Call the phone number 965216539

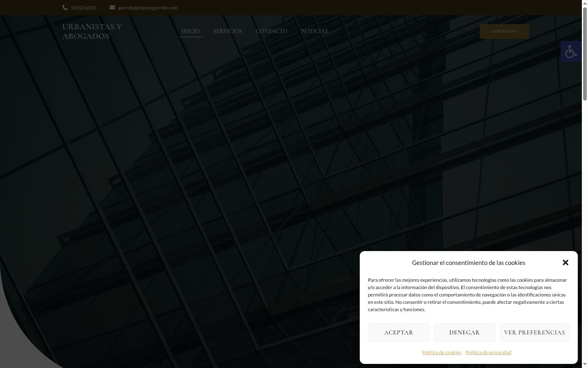[x=84, y=8]
